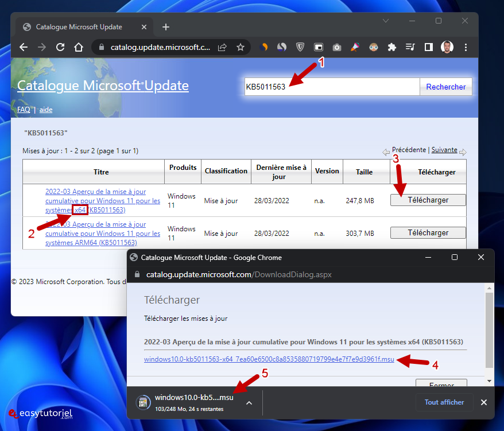This screenshot has height=431, width=504.
Task: Open the Chrome three-dot menu
Action: [x=466, y=47]
